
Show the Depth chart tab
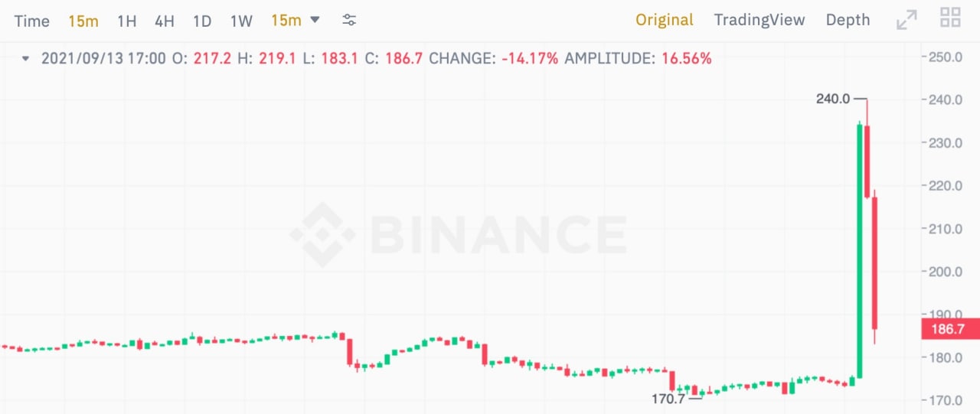pos(848,20)
